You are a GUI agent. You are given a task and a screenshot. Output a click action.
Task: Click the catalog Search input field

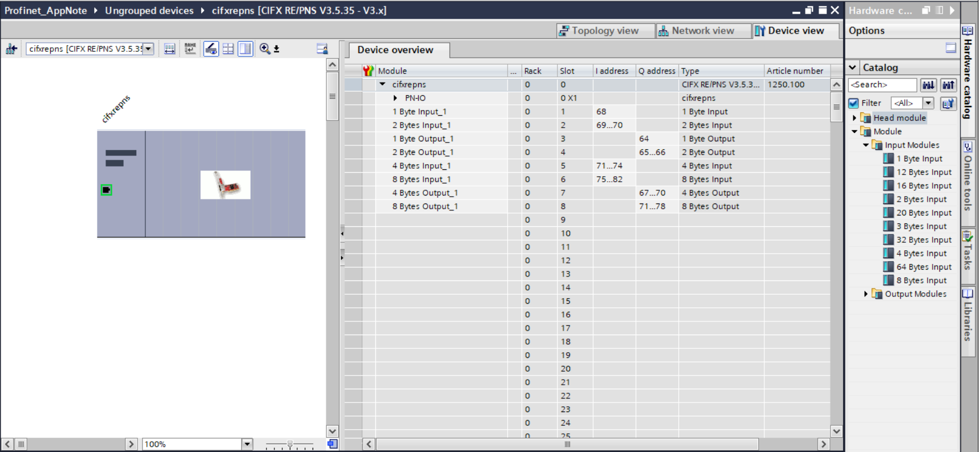(881, 85)
